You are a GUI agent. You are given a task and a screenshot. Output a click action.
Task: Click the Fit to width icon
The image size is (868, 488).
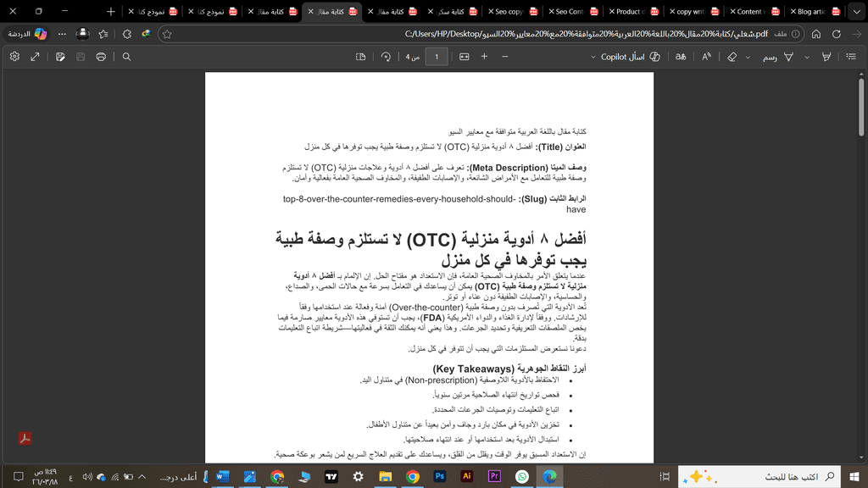464,57
